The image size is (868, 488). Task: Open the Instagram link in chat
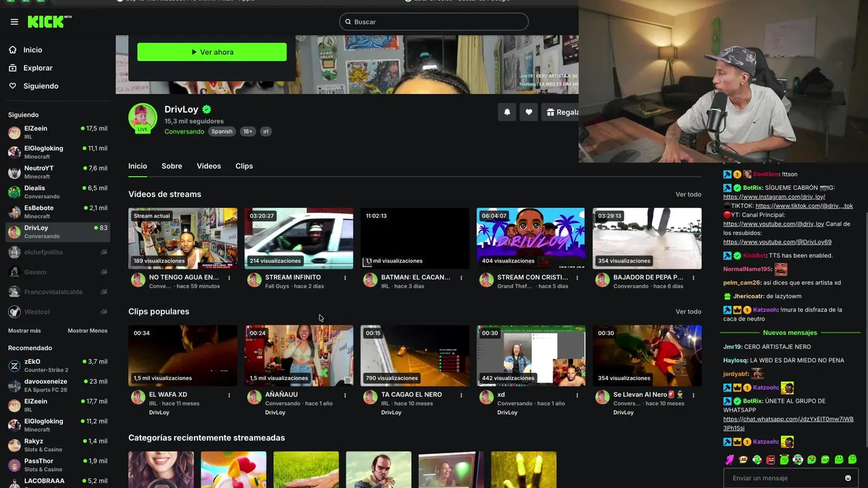pyautogui.click(x=774, y=197)
